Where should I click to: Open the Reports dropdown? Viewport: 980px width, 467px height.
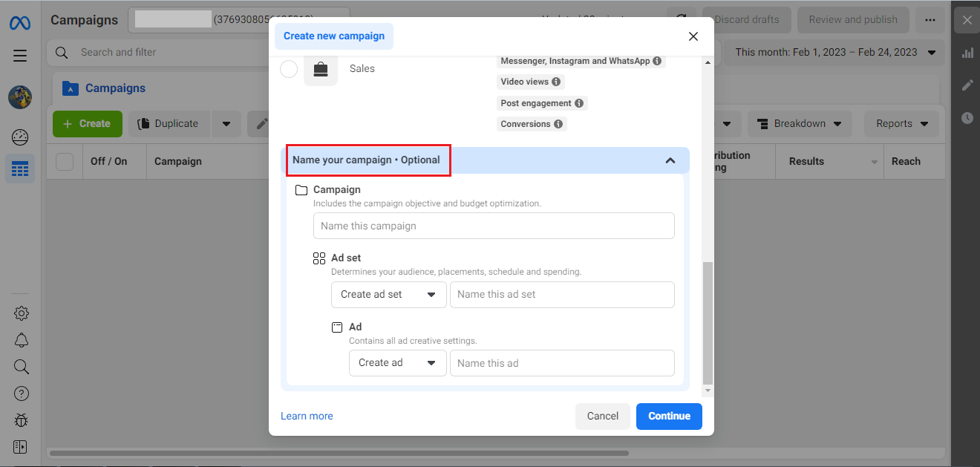[x=901, y=124]
